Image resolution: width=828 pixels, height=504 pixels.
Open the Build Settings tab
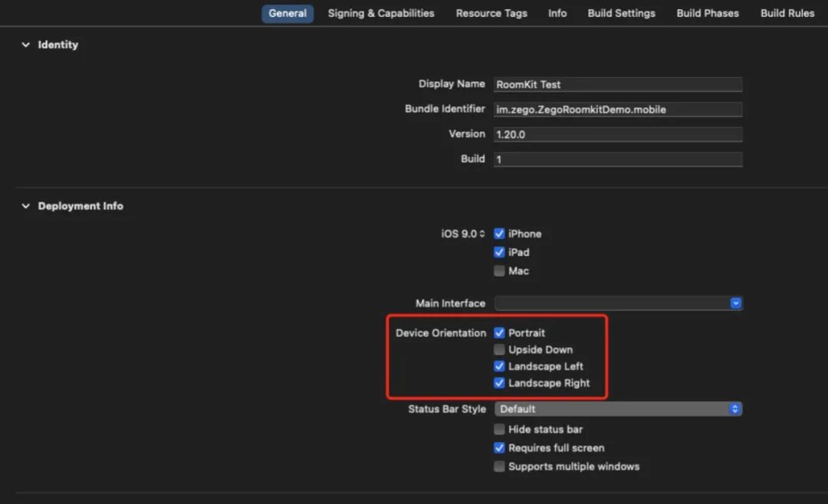point(621,13)
